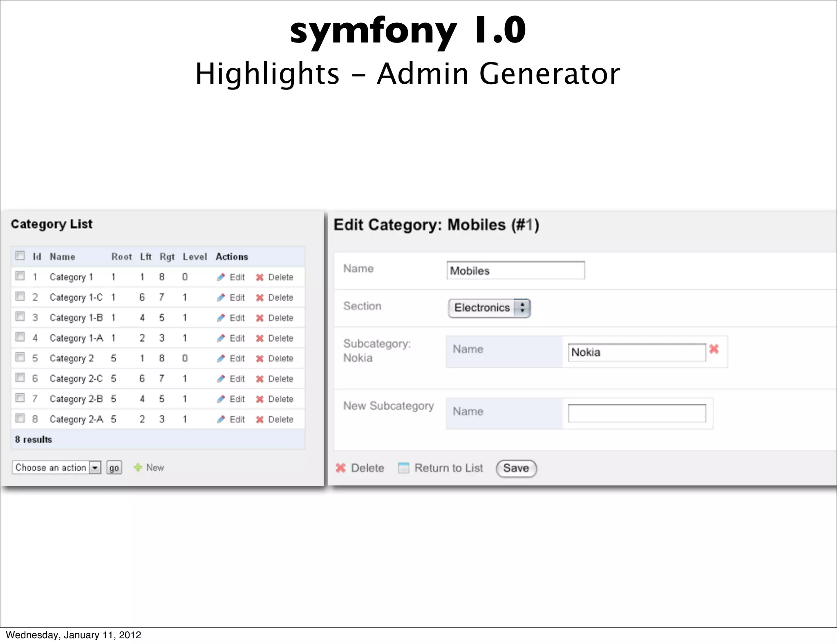Click the Edit pencil icon for Category 2-C

pyautogui.click(x=221, y=378)
